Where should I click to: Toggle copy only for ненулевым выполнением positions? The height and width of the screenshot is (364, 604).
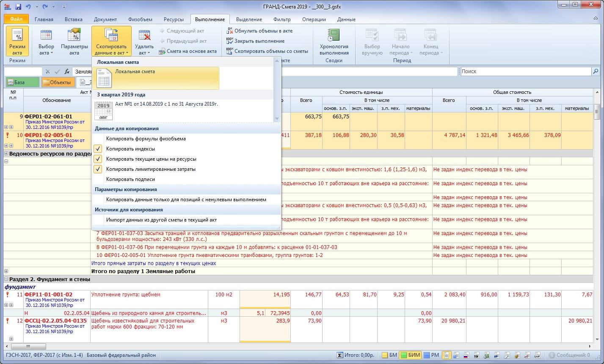coord(186,200)
